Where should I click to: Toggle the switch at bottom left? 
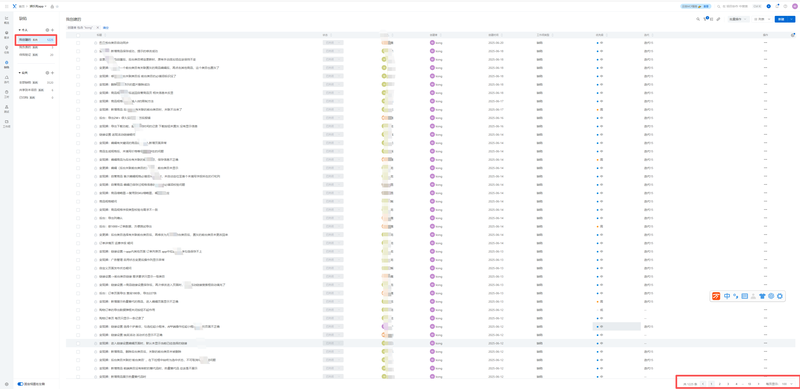coord(20,383)
